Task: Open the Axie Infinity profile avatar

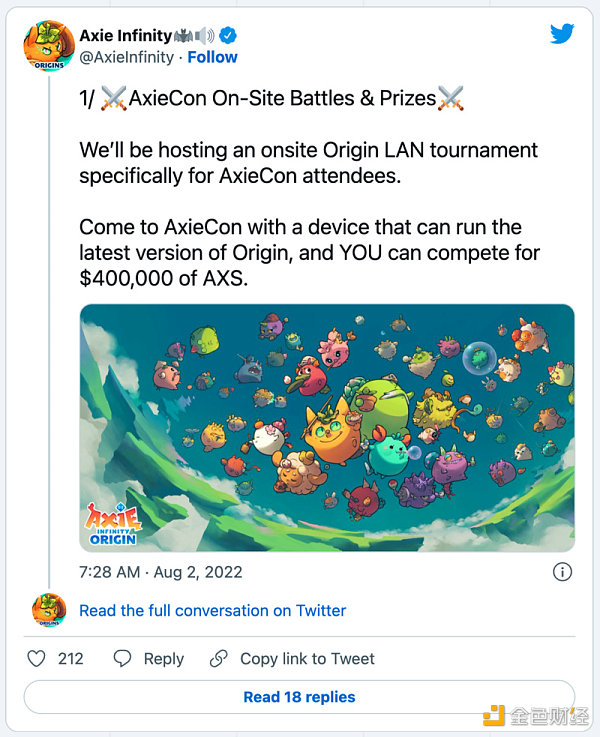Action: click(x=48, y=46)
